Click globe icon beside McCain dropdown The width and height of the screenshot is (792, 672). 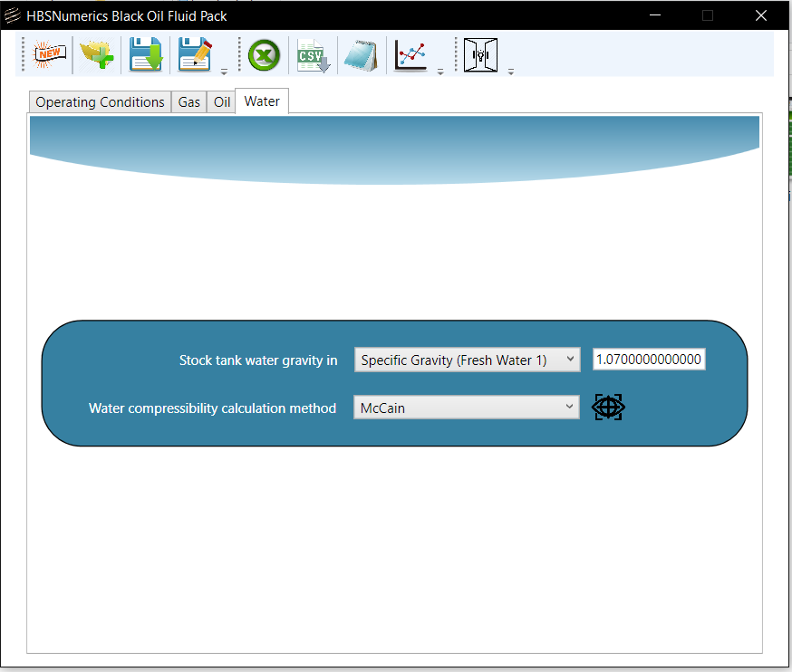(x=608, y=407)
